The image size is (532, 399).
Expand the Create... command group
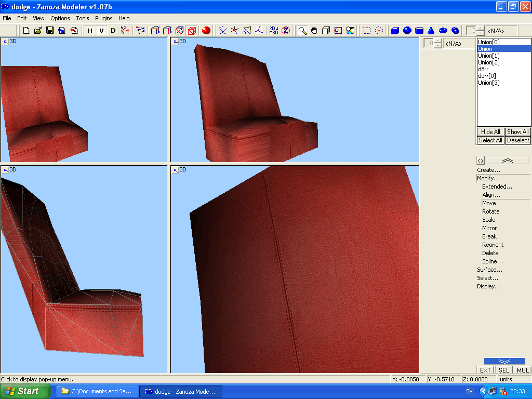pos(488,170)
